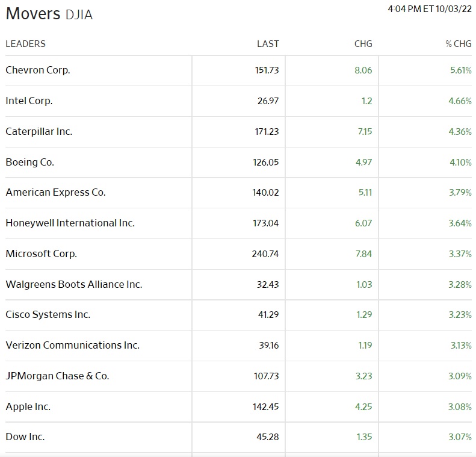The height and width of the screenshot is (457, 476).
Task: Click the % CHG column header
Action: [459, 44]
